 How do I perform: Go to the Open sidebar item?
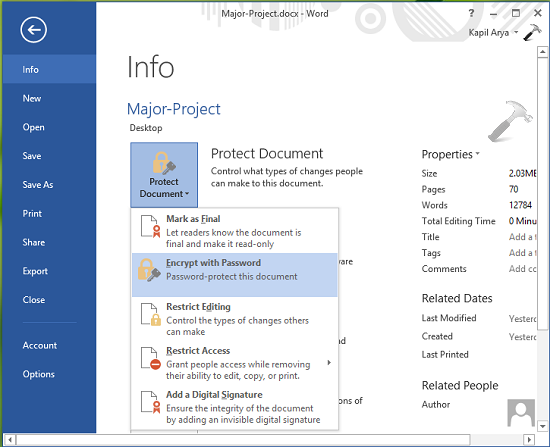pos(49,127)
